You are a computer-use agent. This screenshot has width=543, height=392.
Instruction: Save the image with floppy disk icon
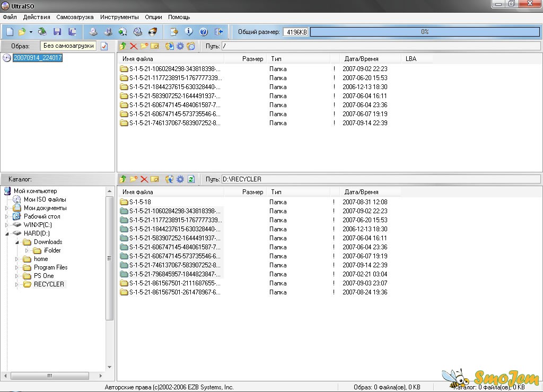click(57, 32)
